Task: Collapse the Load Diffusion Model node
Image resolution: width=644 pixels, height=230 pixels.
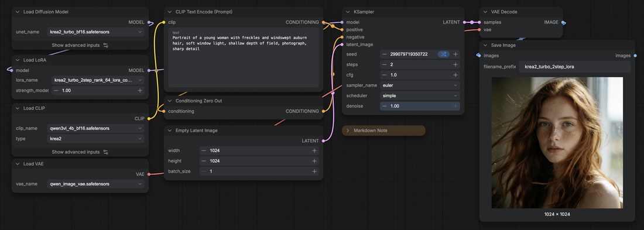Action: click(x=18, y=12)
